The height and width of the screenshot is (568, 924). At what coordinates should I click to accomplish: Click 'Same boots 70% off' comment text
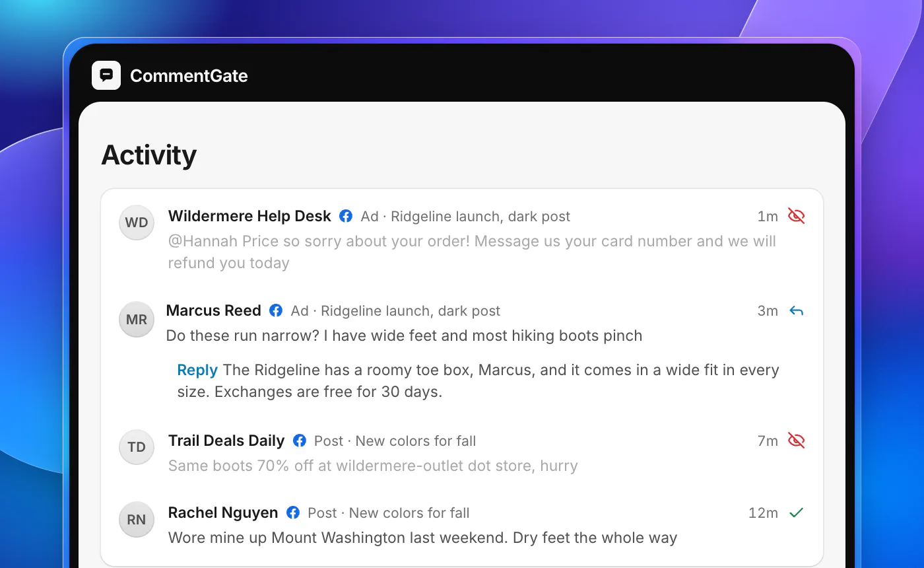point(373,466)
